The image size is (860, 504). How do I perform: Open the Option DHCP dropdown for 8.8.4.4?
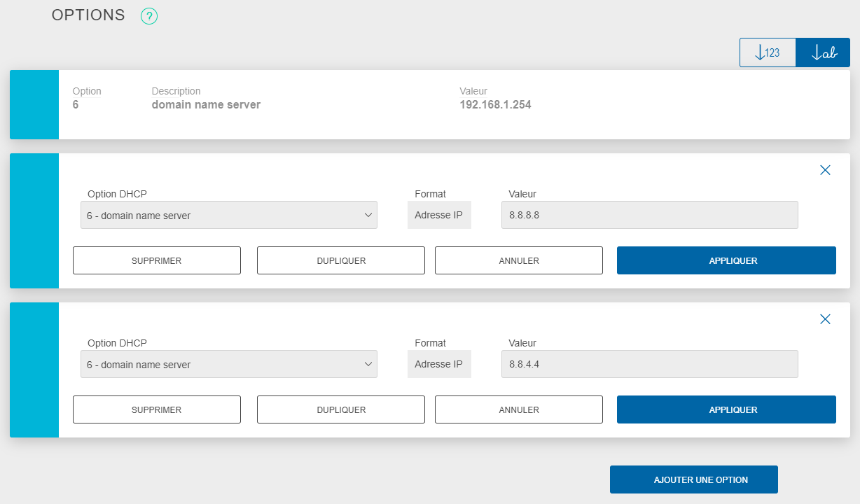[229, 364]
